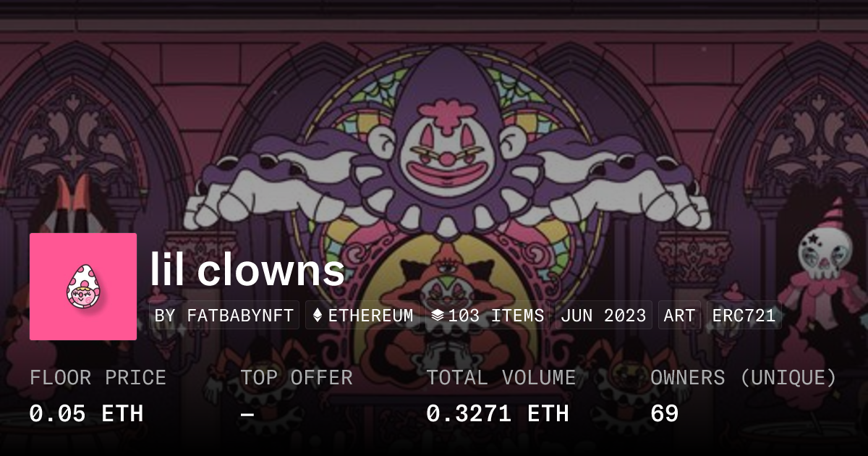Select the ART category tag
This screenshot has width=868, height=456.
click(679, 316)
